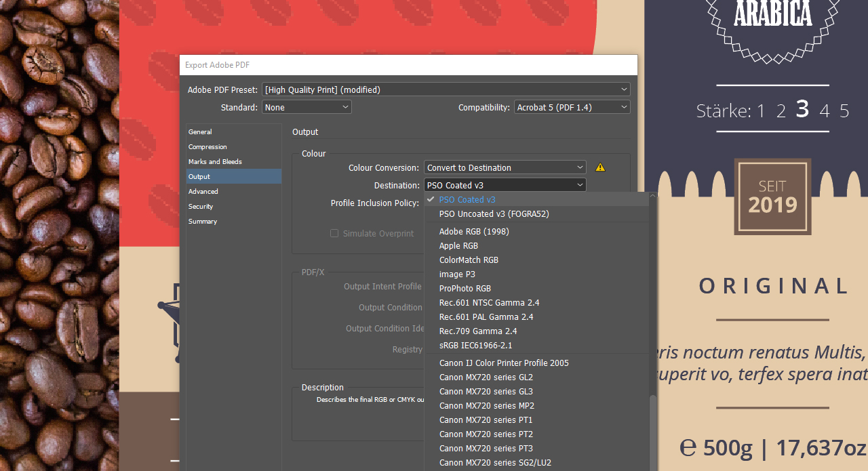This screenshot has height=471, width=868.
Task: Select the Output section
Action: pyautogui.click(x=234, y=176)
